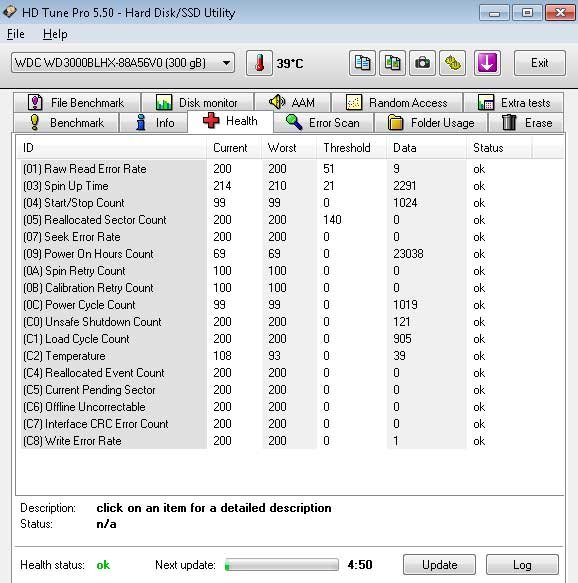The height and width of the screenshot is (583, 578).
Task: Click the 23038 power-on hours data value
Action: [x=408, y=254]
